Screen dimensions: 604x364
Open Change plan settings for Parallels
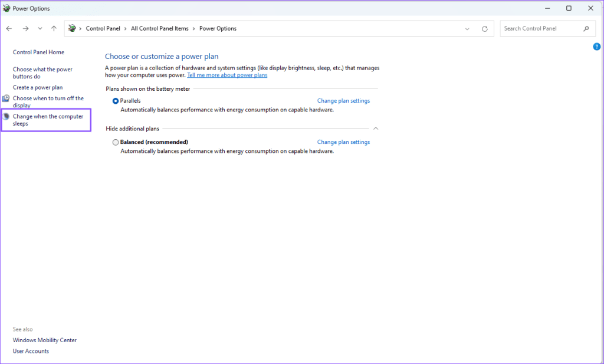coord(343,100)
